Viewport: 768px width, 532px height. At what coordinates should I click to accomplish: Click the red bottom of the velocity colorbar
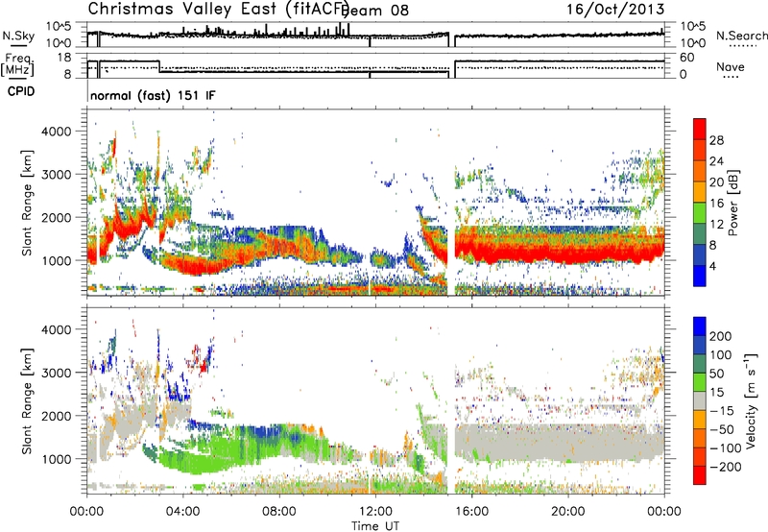(700, 475)
